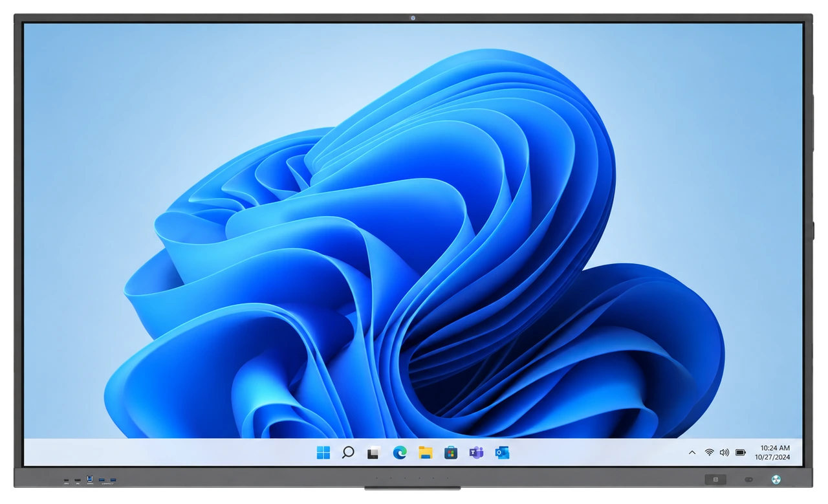Open File Explorer folder icon
Screen dimensions: 828x504
pos(425,453)
